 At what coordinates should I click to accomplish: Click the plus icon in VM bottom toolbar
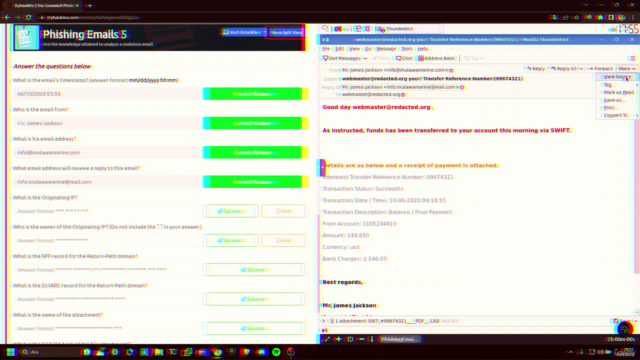point(338,339)
